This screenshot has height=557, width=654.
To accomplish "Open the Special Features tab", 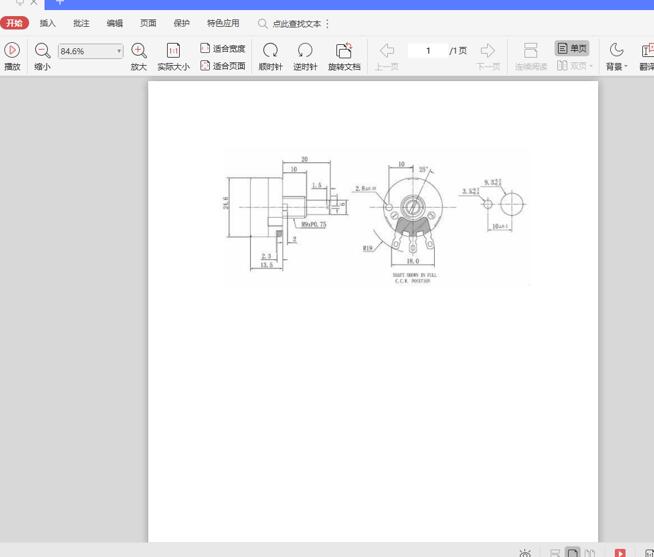I will [x=223, y=23].
